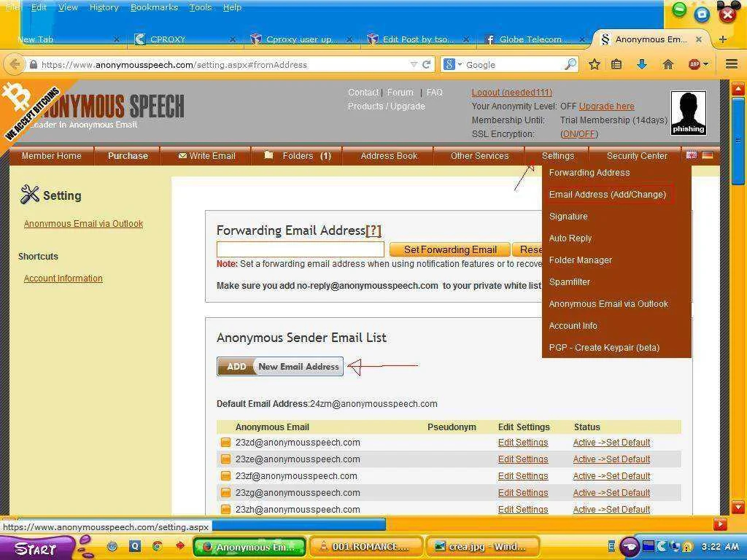This screenshot has height=560, width=747.
Task: Click envelope icon beside 23ze address
Action: pos(226,459)
